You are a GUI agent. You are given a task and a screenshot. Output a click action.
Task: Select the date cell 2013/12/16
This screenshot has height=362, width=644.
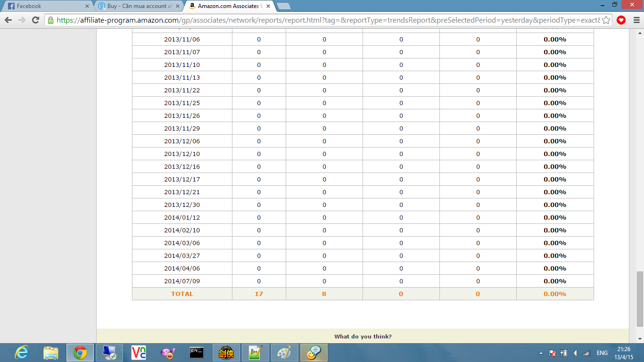pyautogui.click(x=182, y=166)
